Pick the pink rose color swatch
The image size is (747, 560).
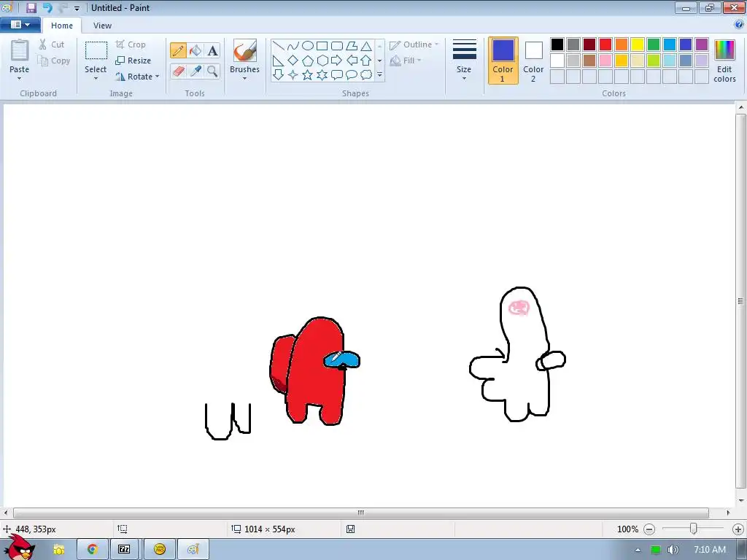pyautogui.click(x=605, y=61)
